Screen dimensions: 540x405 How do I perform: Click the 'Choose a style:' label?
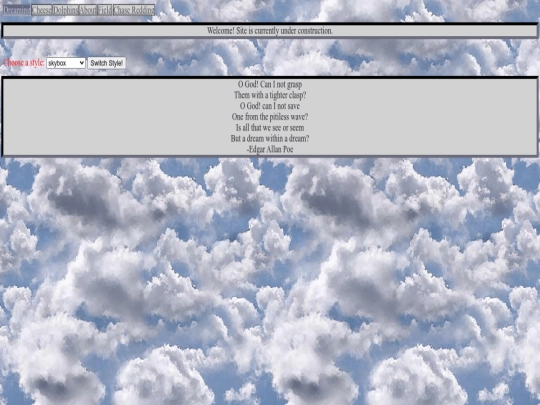click(x=24, y=63)
